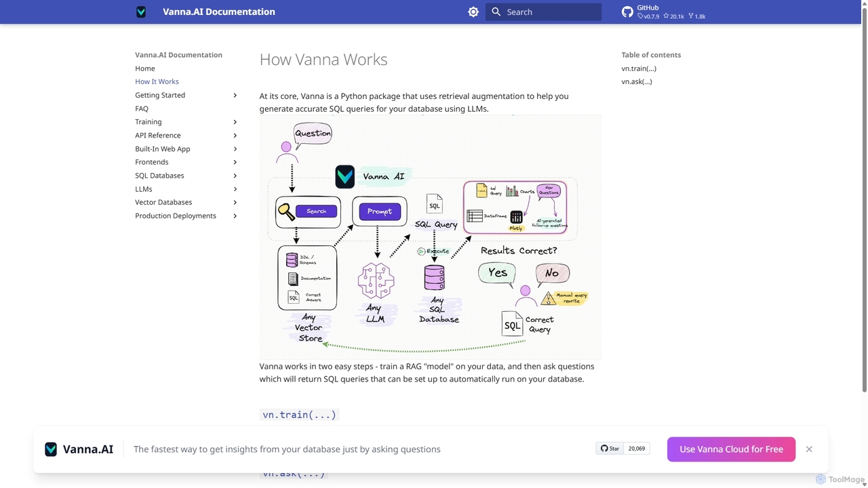Open Built-In Web App section
Image resolution: width=868 pixels, height=488 pixels.
[x=163, y=148]
